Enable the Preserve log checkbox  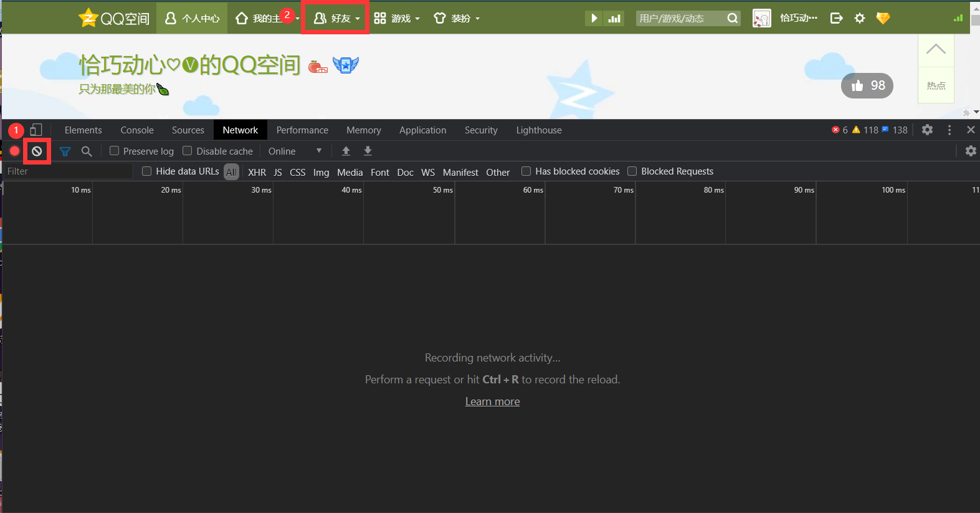115,151
